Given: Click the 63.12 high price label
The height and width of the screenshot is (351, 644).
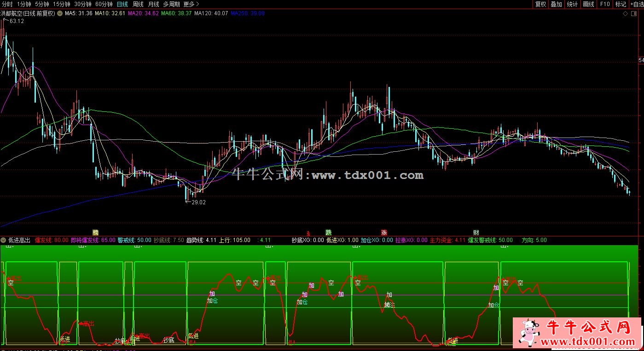Looking at the screenshot, I should point(17,21).
